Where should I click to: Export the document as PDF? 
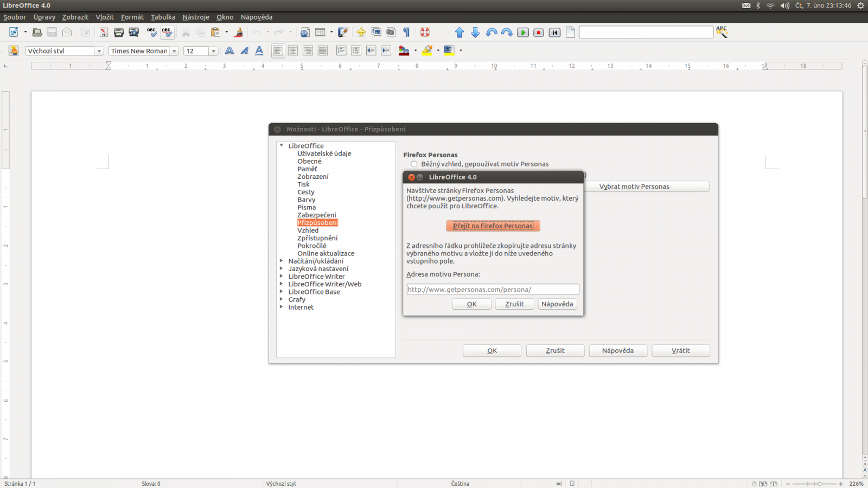tap(103, 32)
